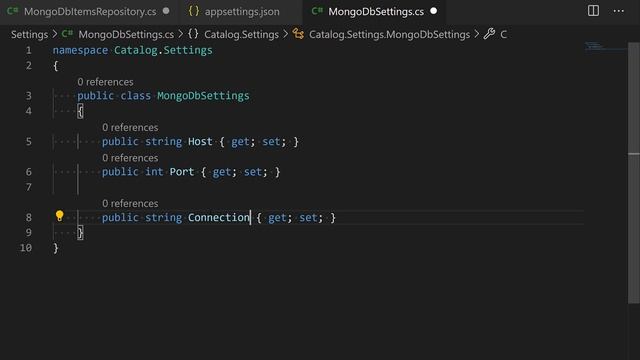
Task: Open MongoDbSettings.cs breadcrumb dropdown
Action: coord(126,35)
